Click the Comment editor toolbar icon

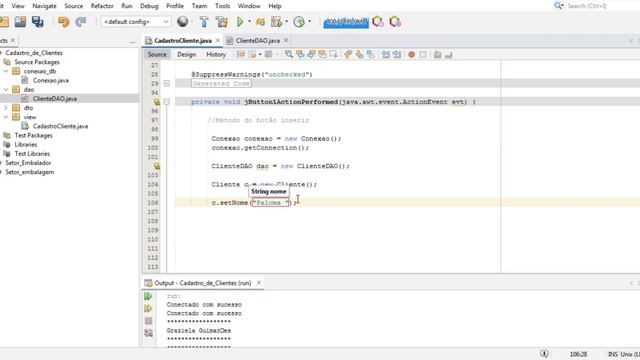tap(437, 54)
